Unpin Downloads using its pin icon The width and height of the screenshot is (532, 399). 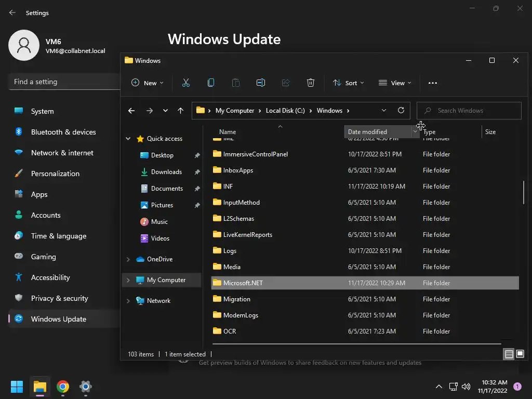click(x=197, y=172)
